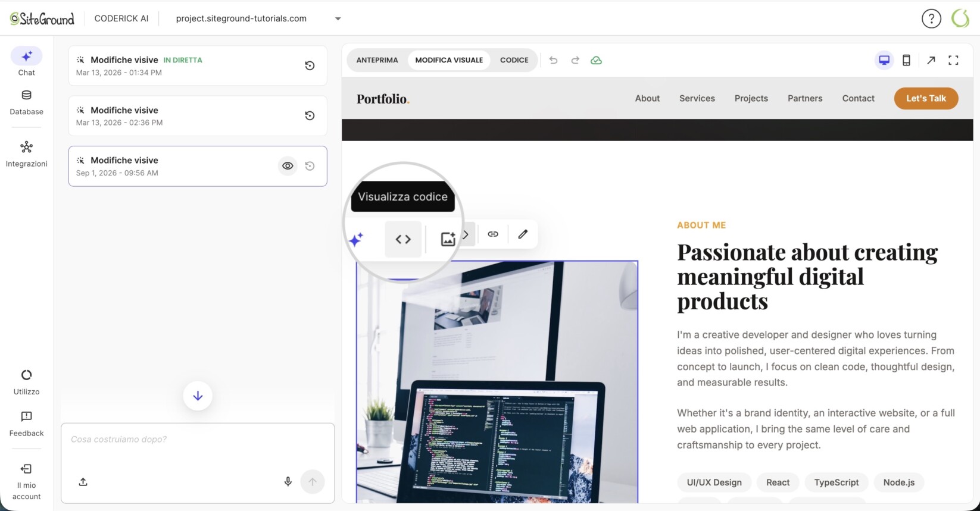Screen dimensions: 980x511
Task: Click the About nav link
Action: click(x=647, y=98)
